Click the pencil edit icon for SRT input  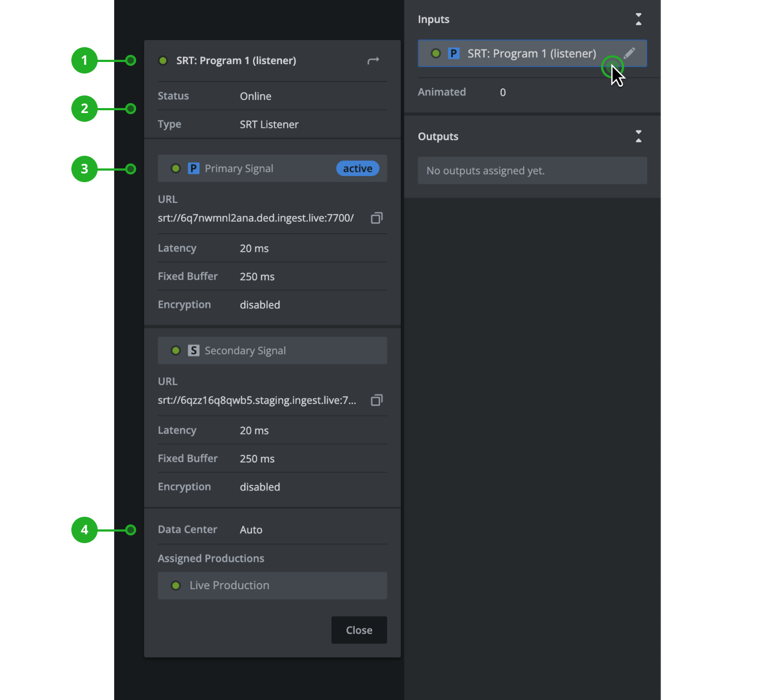coord(629,53)
